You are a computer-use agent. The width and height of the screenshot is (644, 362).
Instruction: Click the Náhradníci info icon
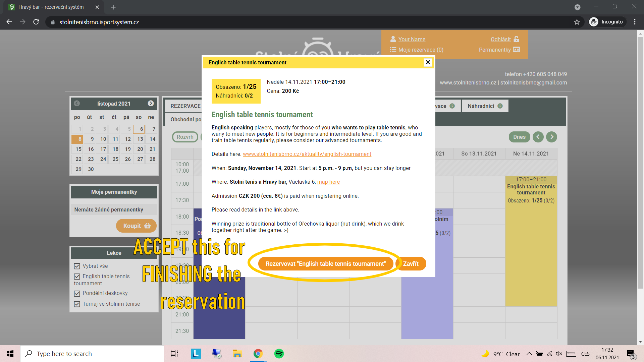pyautogui.click(x=500, y=106)
